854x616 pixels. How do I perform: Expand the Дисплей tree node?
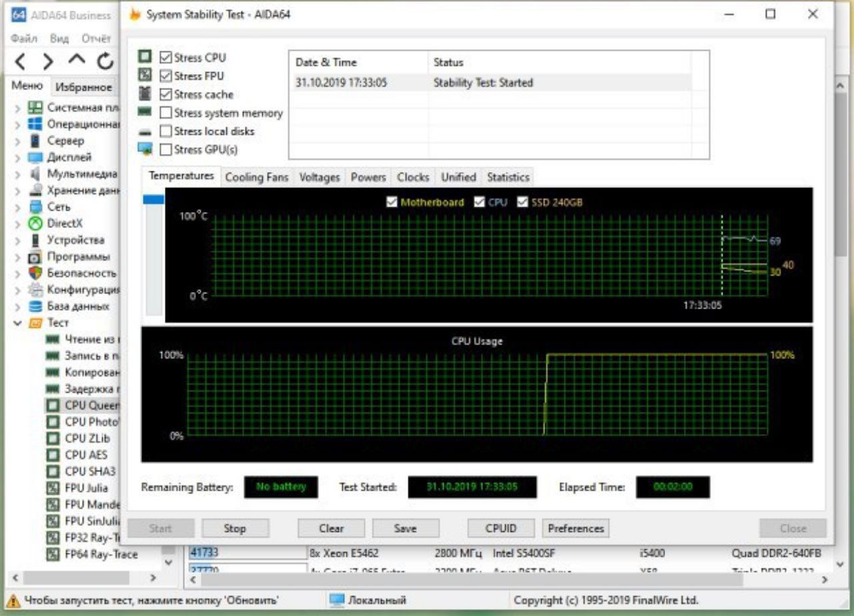click(x=17, y=157)
